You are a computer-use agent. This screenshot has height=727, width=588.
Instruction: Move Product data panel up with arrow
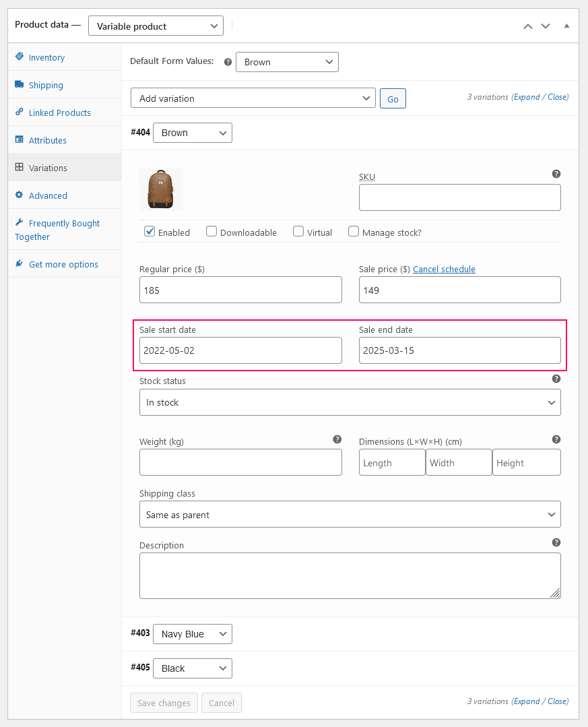528,26
